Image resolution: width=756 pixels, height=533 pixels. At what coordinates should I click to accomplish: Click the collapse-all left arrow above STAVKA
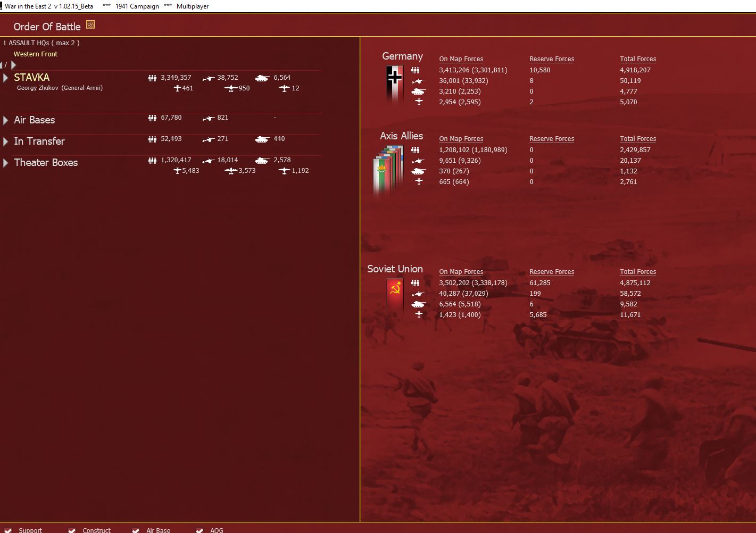2,65
